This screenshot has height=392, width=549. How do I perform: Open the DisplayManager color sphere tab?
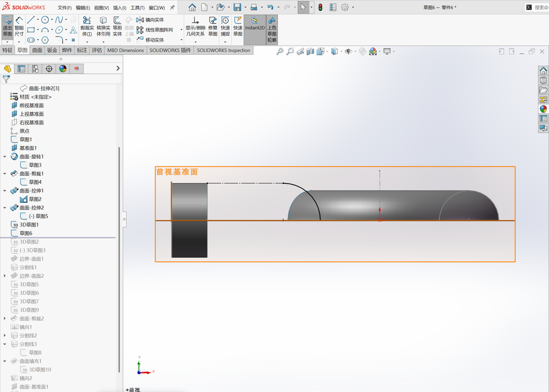click(x=63, y=69)
